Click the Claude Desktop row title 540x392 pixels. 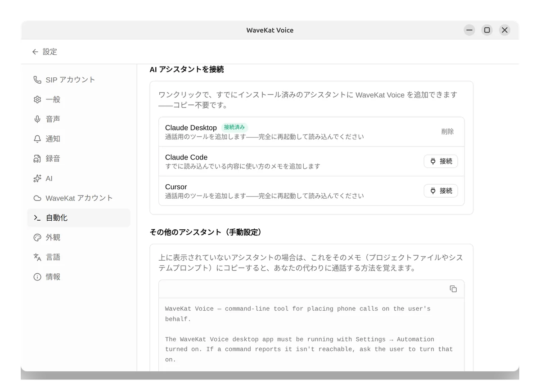point(191,128)
